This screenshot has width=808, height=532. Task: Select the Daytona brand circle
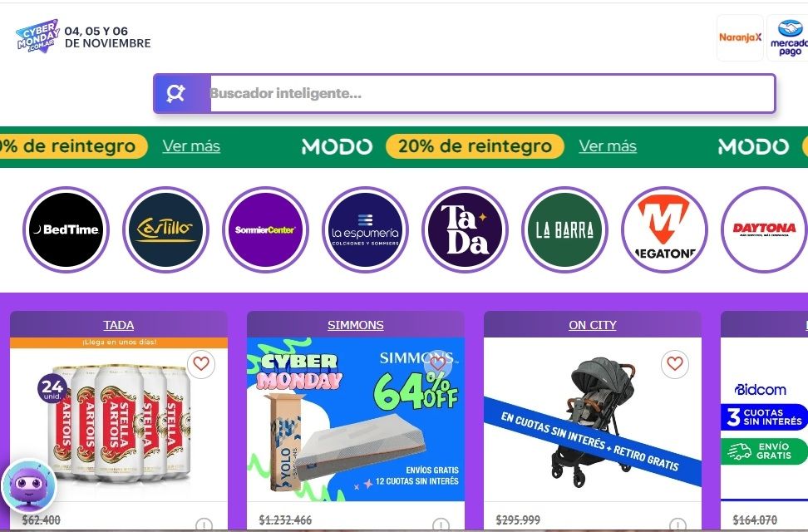pyautogui.click(x=764, y=229)
